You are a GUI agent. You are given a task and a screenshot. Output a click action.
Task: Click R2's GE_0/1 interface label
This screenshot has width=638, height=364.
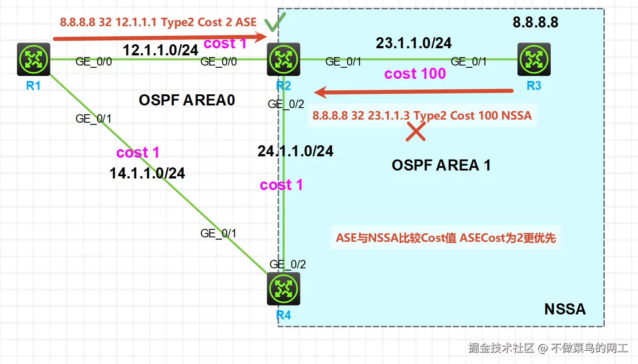(343, 62)
